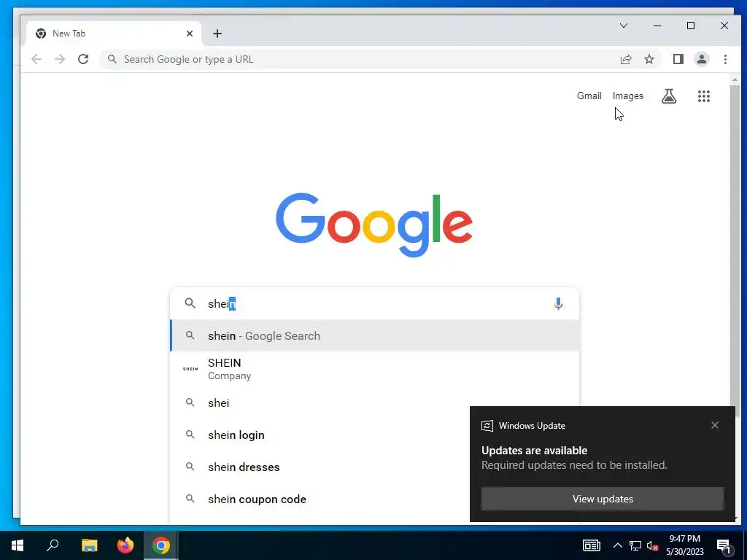Viewport: 747px width, 560px height.
Task: Choose the SHEIN Company suggestion
Action: pyautogui.click(x=374, y=369)
